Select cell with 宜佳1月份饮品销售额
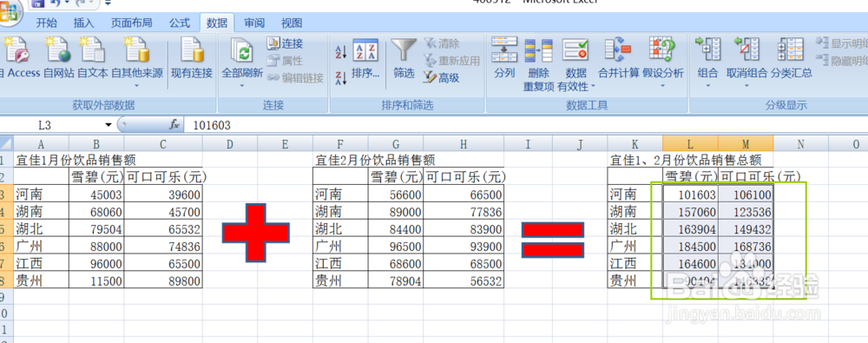The height and width of the screenshot is (343, 868). [x=76, y=160]
